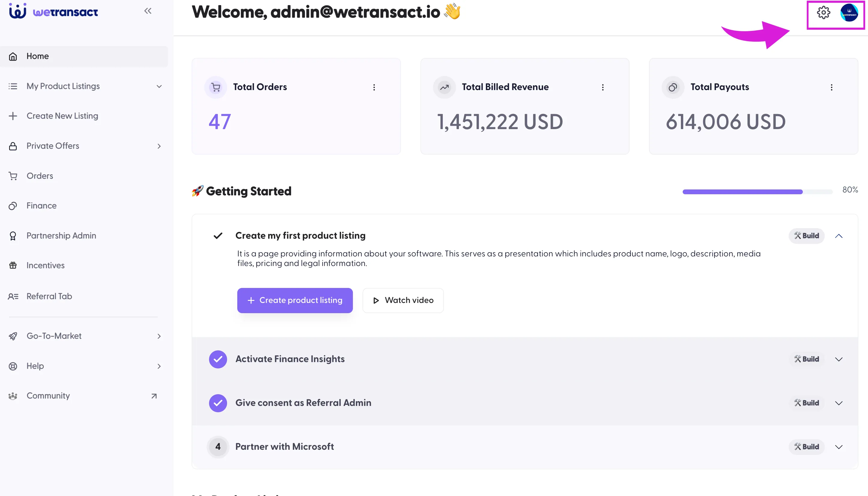Click the Getting Started progress bar
This screenshot has width=868, height=496.
point(757,192)
